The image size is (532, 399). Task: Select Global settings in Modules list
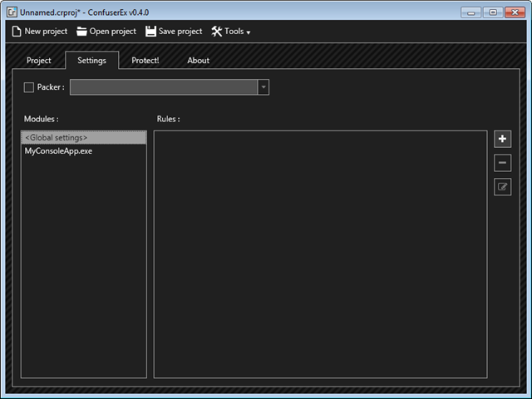(x=83, y=138)
